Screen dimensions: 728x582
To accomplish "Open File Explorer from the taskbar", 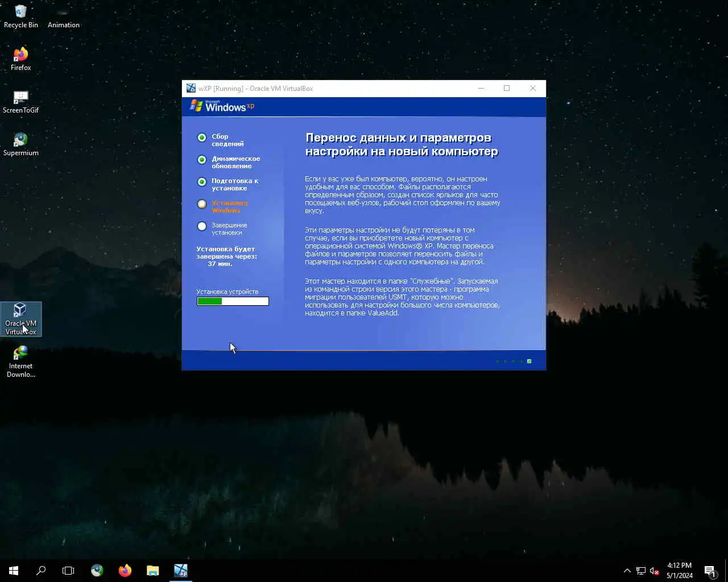I will click(152, 570).
